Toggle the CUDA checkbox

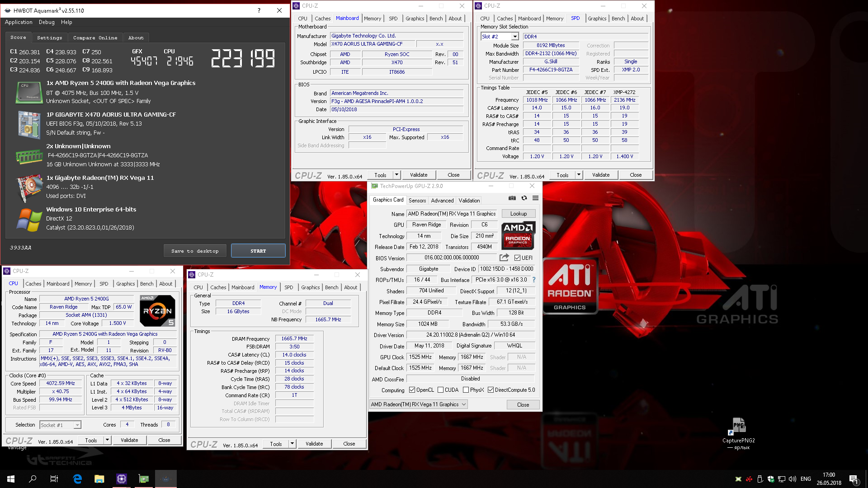(440, 390)
